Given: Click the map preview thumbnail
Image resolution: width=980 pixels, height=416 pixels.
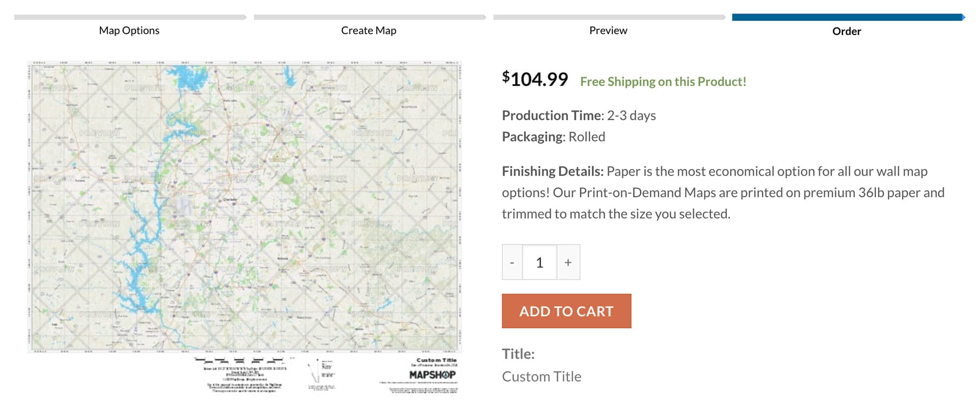Looking at the screenshot, I should click(242, 205).
